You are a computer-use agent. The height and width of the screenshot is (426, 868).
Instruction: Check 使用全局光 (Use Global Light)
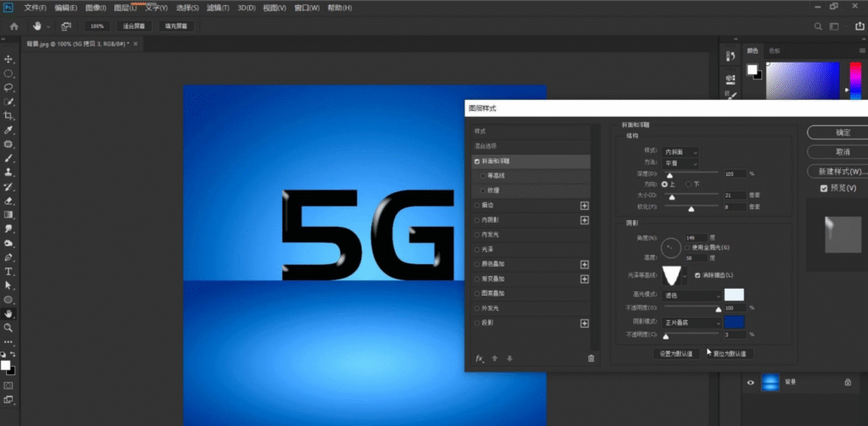click(x=687, y=247)
